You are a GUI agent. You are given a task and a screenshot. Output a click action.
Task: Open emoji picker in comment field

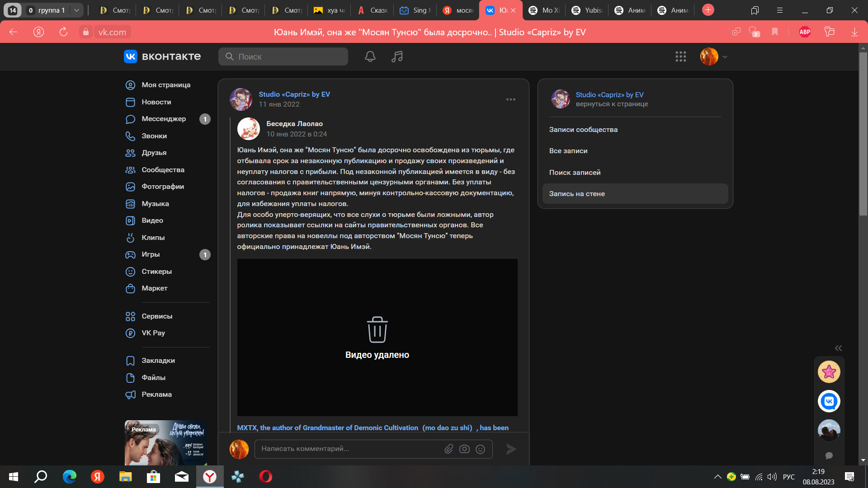tap(481, 449)
